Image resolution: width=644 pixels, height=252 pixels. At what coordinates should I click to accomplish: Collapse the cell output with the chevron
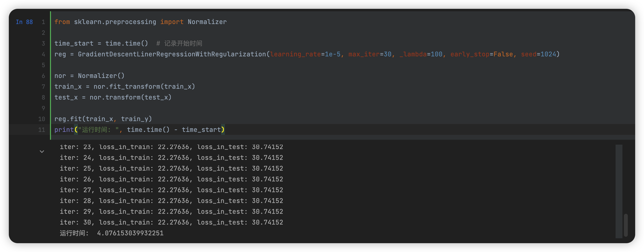(42, 151)
